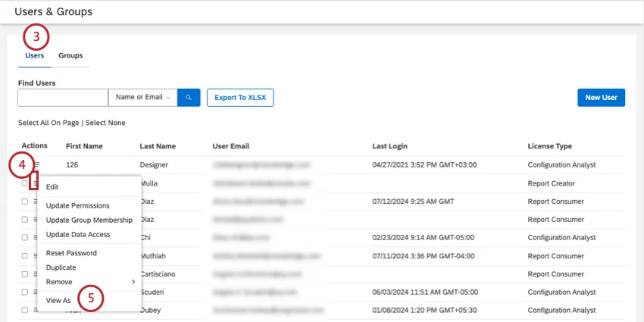
Task: Click login date 07/11/2024 3:36 PM GMT-04:00
Action: tap(424, 256)
